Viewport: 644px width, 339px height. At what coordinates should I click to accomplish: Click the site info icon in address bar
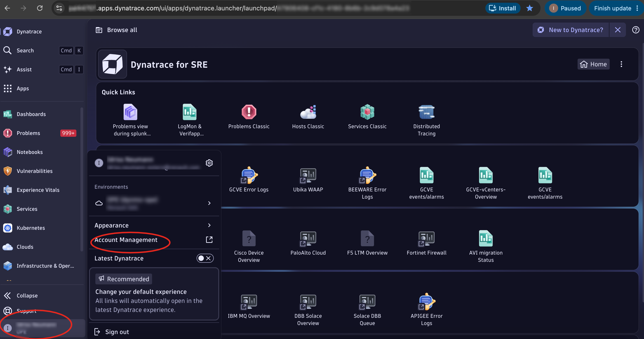[59, 8]
